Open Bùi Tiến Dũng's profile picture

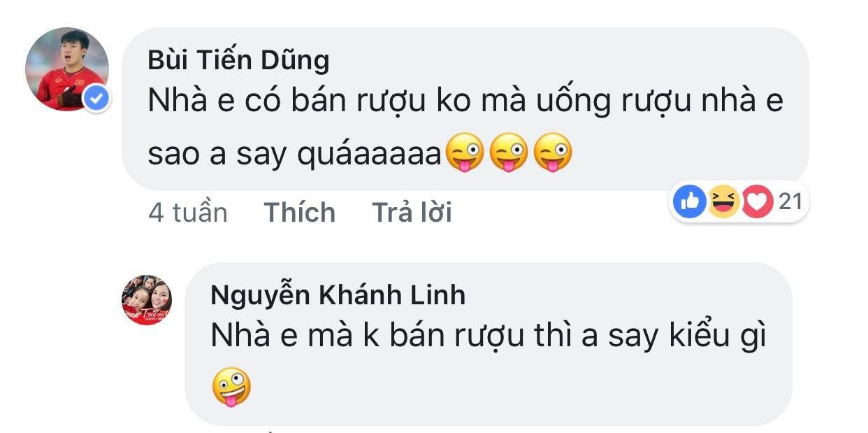pos(66,64)
